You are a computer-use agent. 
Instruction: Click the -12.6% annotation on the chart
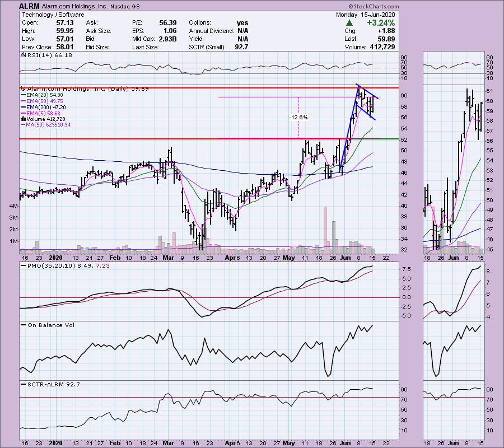(x=298, y=118)
